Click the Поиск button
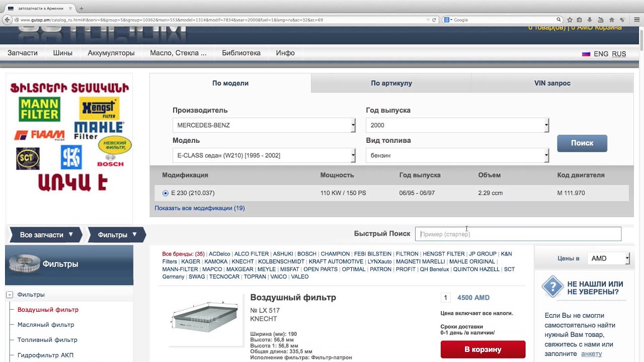Screen dimensions: 644x362 pos(582,143)
